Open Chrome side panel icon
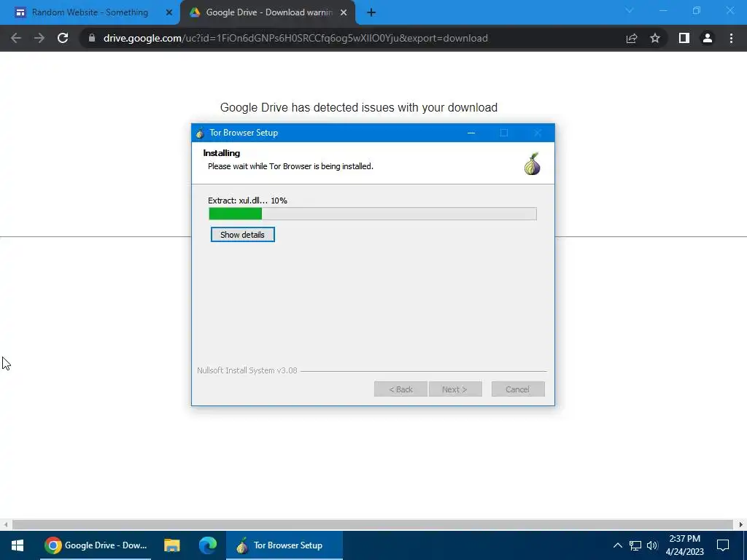Screen dimensions: 747x560 [684, 38]
